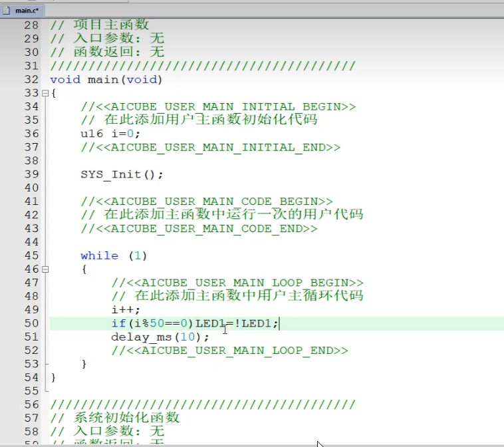
Task: Switch to the main.c* file tab
Action: pos(27,10)
